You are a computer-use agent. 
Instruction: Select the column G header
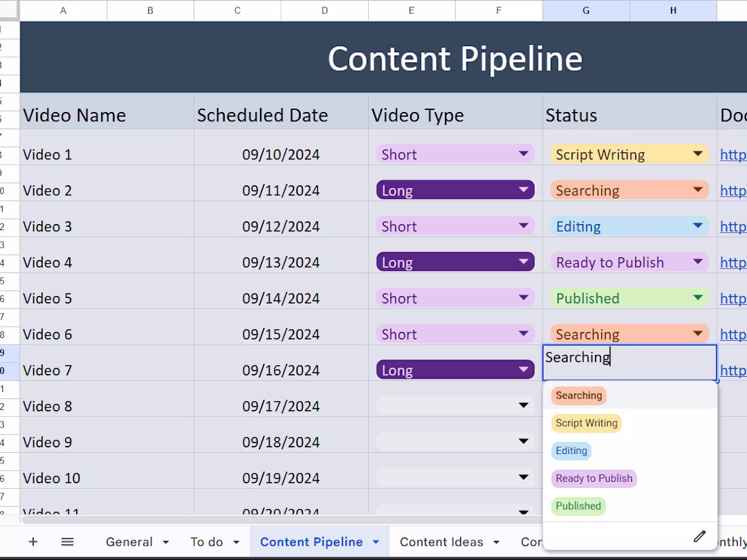(x=585, y=10)
